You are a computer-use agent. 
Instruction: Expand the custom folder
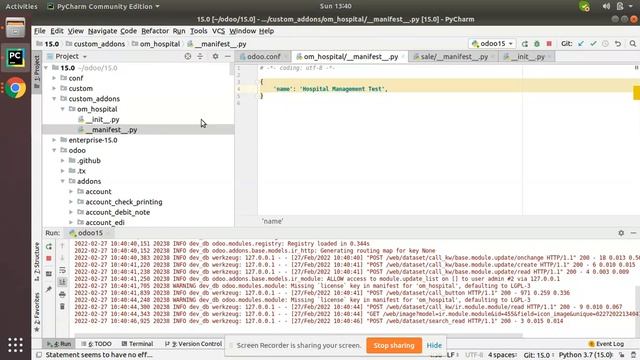(54, 88)
